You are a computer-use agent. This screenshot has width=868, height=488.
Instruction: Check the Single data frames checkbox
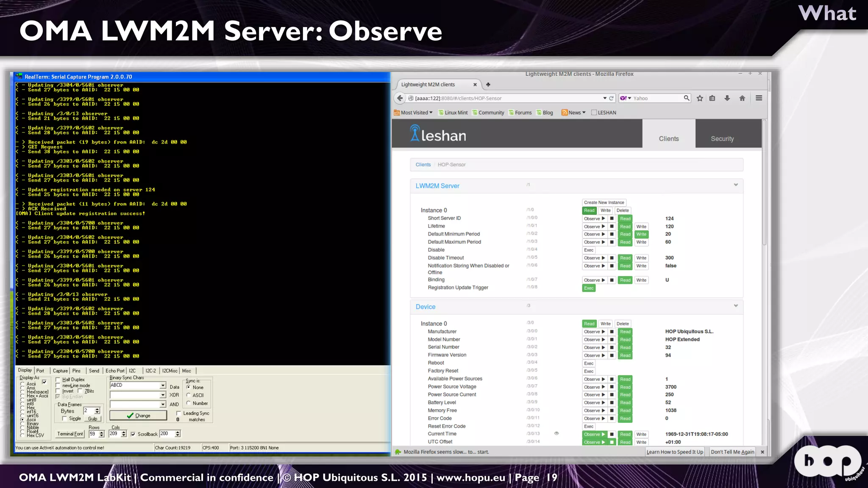(x=64, y=419)
